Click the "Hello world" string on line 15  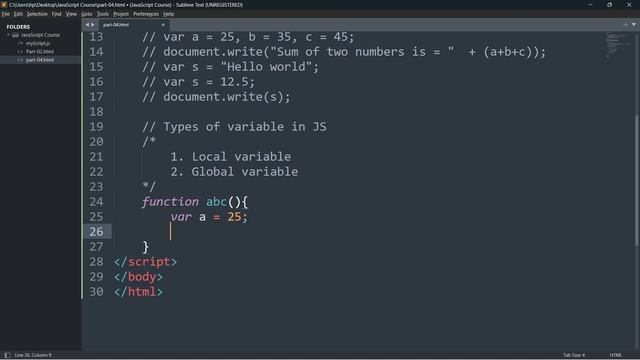[x=266, y=67]
